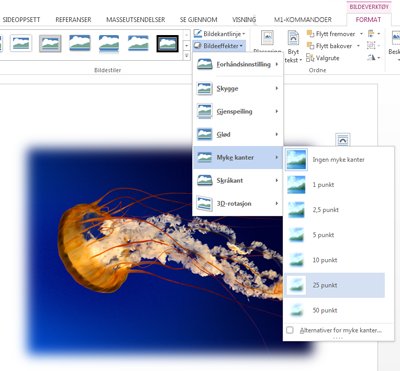Select the M1-KOMMANDOER tab
The image size is (400, 371).
pos(303,20)
